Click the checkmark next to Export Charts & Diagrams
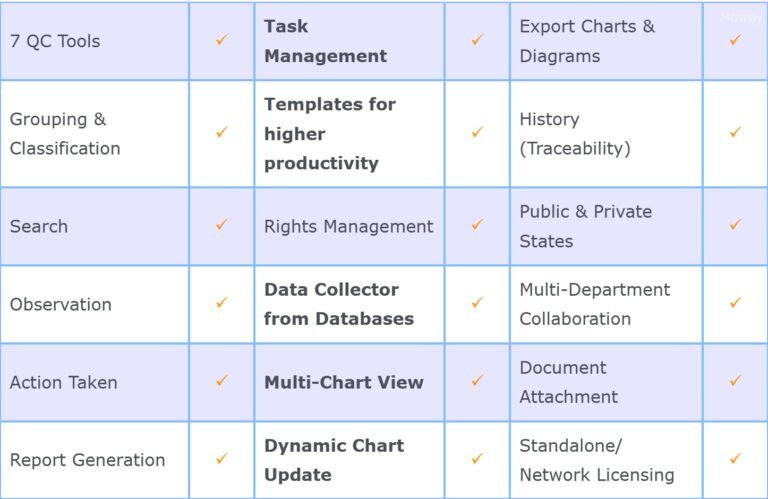The height and width of the screenshot is (499, 768). [x=735, y=40]
